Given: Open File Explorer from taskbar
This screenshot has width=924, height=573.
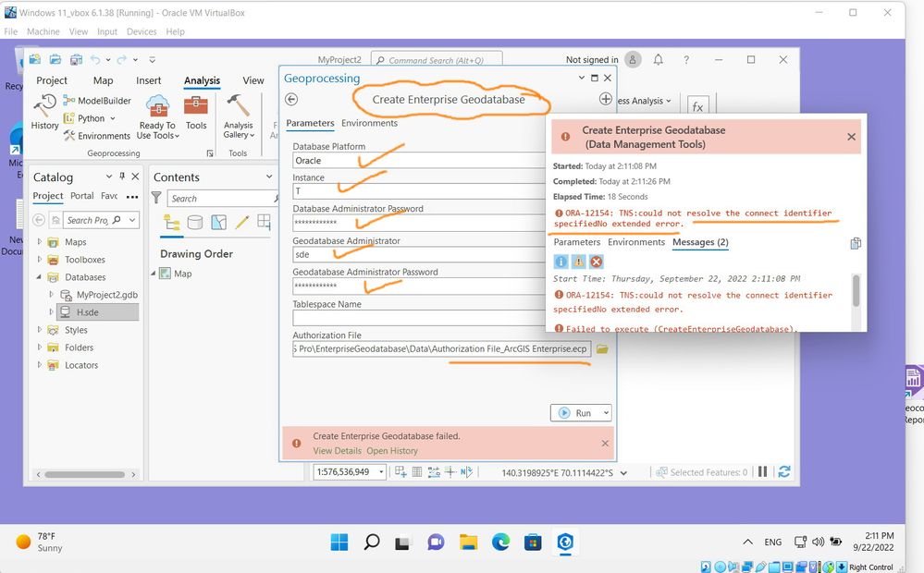Looking at the screenshot, I should 469,542.
